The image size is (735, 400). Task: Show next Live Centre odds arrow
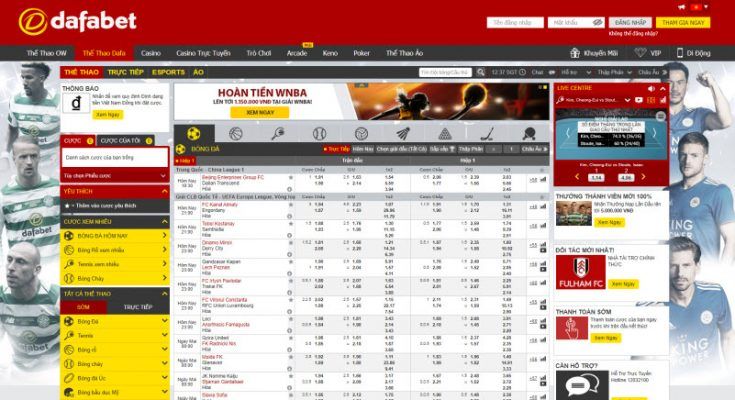pos(643,177)
